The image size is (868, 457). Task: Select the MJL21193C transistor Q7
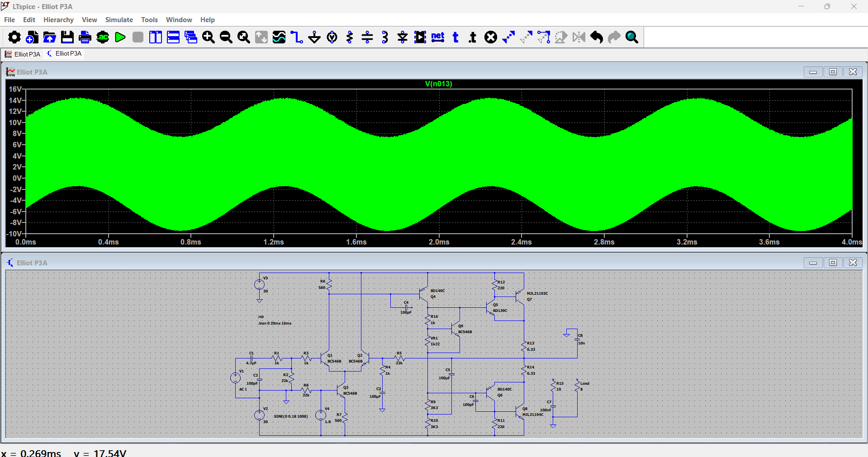pos(520,296)
